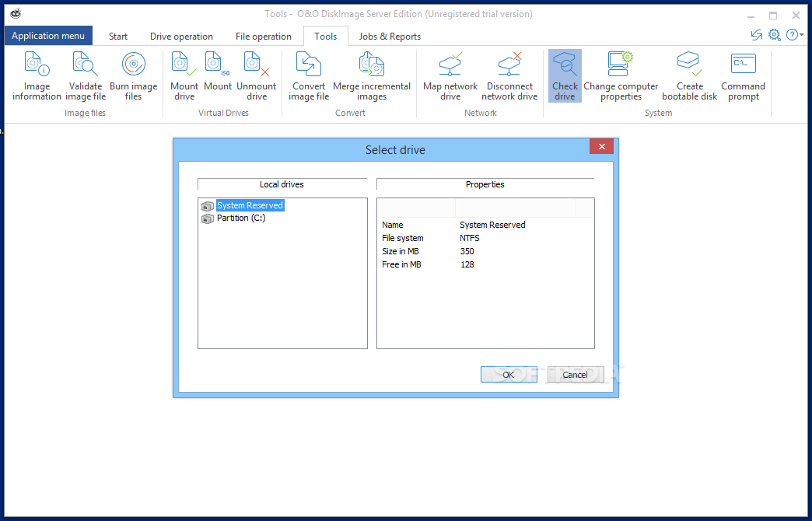Close the Select drive dialog
The width and height of the screenshot is (812, 521).
(x=601, y=146)
